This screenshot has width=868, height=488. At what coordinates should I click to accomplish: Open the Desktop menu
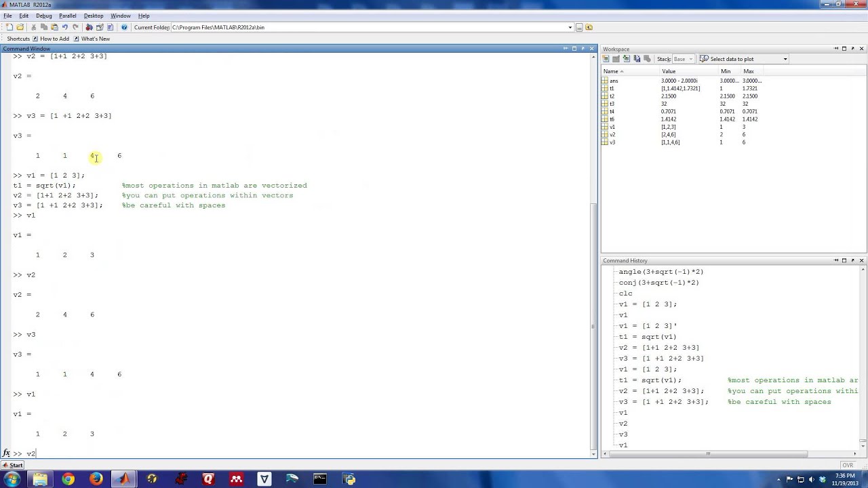94,16
